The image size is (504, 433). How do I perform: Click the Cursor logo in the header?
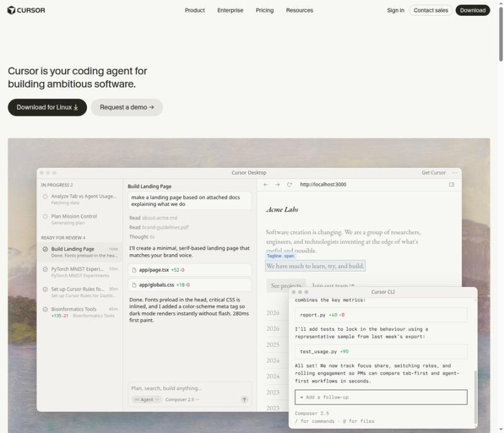tap(26, 10)
